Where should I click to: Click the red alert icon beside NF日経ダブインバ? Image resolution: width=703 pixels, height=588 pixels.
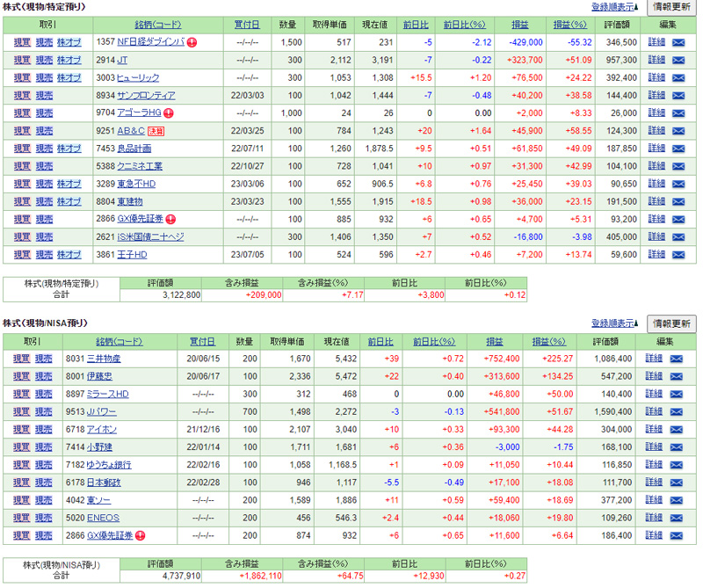[x=192, y=42]
